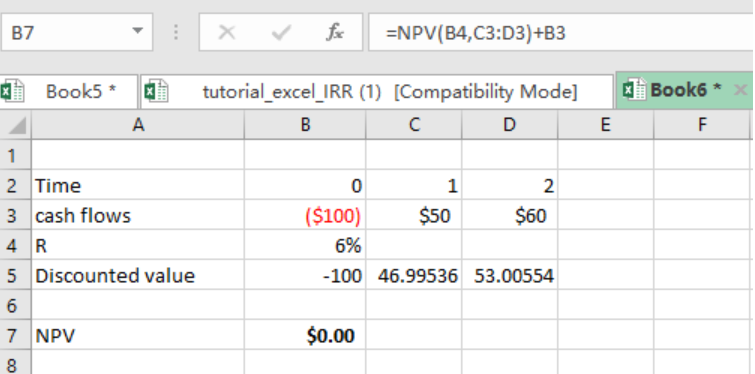Close the Book6 workbook tab

click(741, 90)
